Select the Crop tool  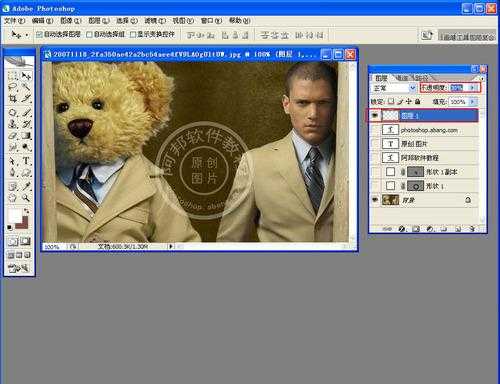coord(13,99)
